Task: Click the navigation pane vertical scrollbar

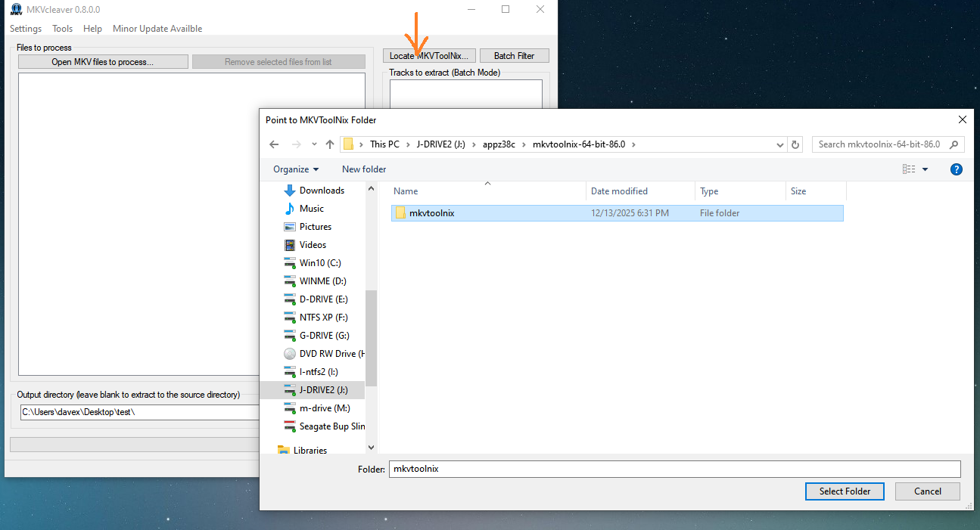Action: [371, 338]
